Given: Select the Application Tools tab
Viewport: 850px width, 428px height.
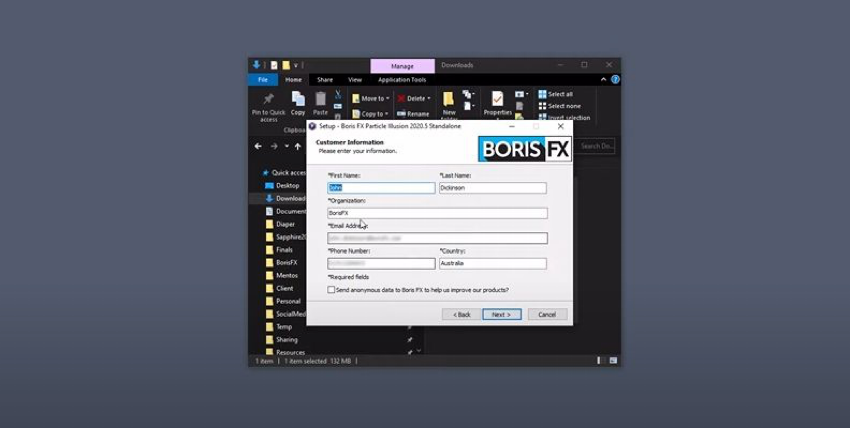Looking at the screenshot, I should pyautogui.click(x=402, y=80).
